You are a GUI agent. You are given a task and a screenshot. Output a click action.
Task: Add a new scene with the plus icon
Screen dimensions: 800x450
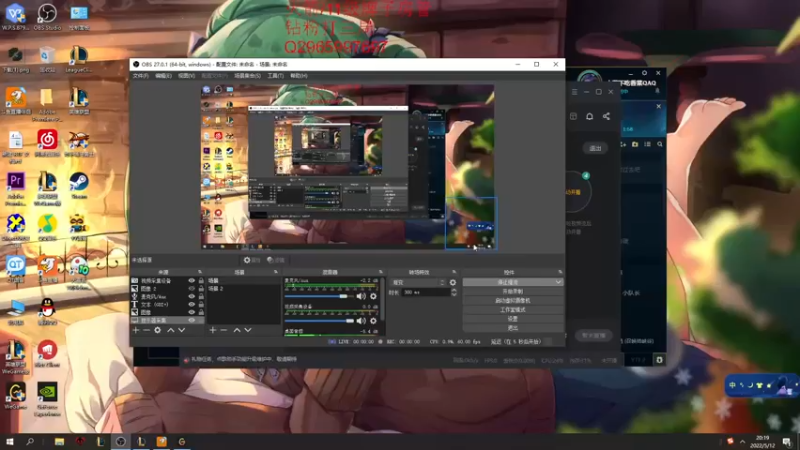[x=213, y=330]
